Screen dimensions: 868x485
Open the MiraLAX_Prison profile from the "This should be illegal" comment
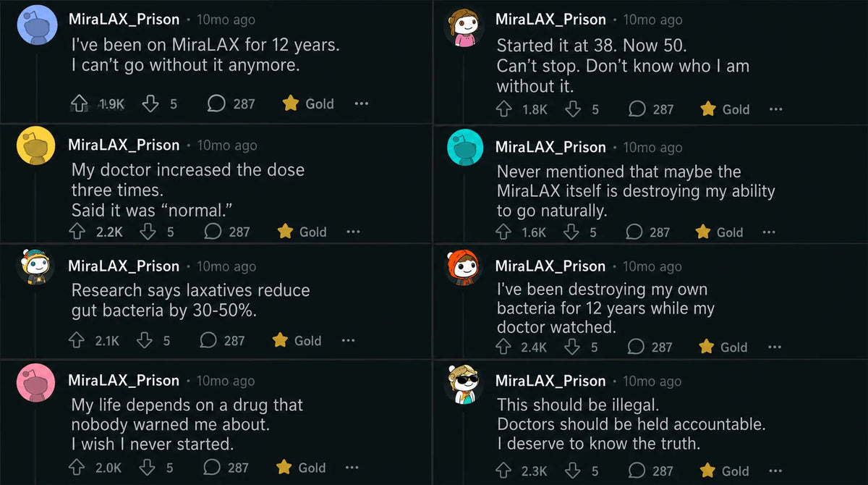[550, 381]
